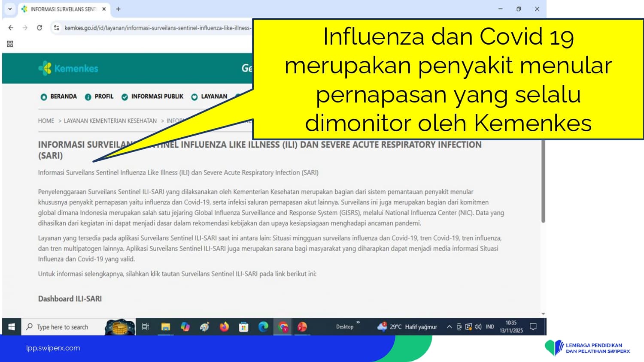The height and width of the screenshot is (362, 644).
Task: Reload the Kemenkes page
Action: (39, 28)
